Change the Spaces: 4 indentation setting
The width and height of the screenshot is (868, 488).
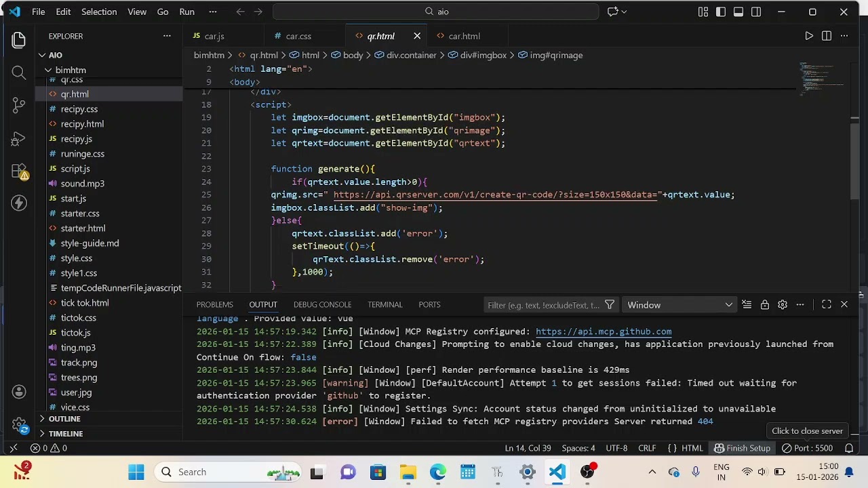(578, 448)
